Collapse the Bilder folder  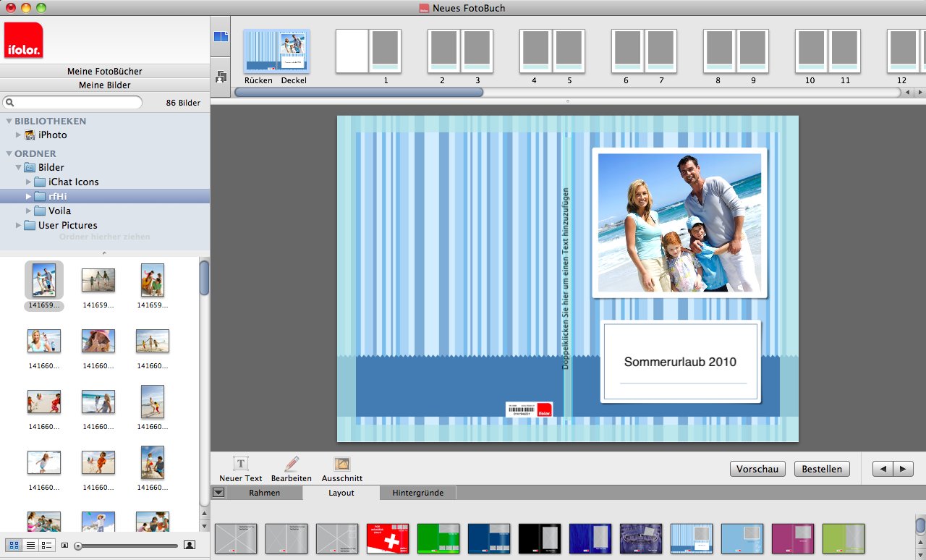point(19,167)
